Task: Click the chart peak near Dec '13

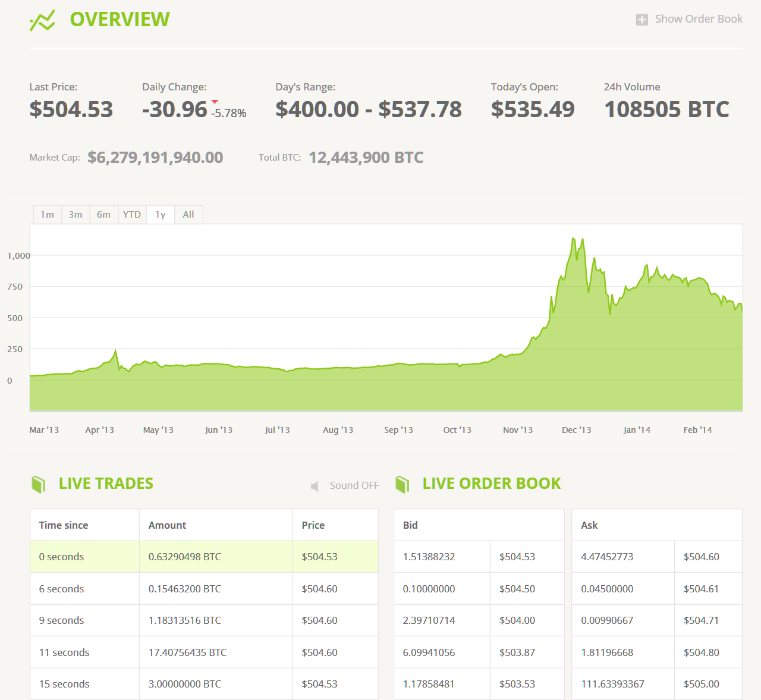Action: pos(573,238)
